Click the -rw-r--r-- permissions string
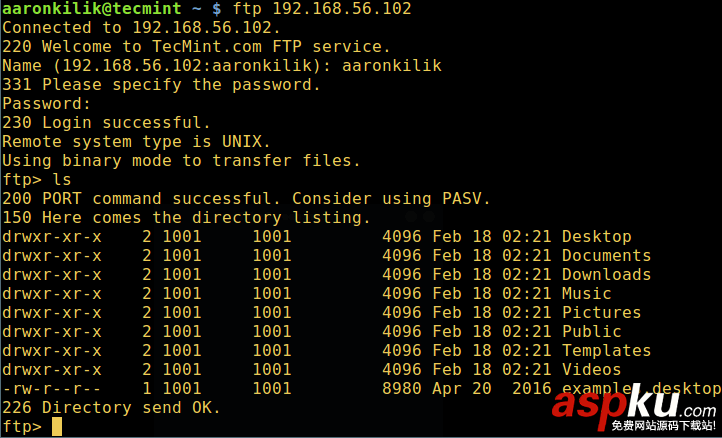Viewport: 722px width, 438px height. pos(52,389)
